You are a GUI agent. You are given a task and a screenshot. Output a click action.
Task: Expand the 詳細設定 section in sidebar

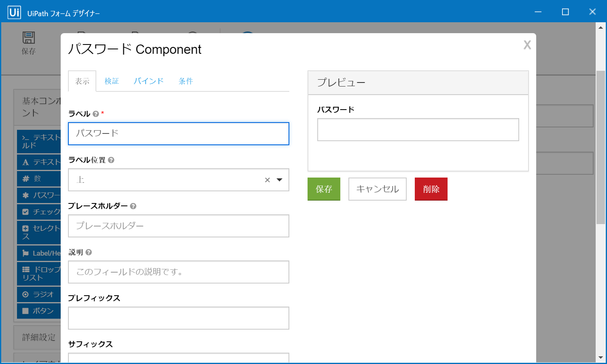point(37,337)
